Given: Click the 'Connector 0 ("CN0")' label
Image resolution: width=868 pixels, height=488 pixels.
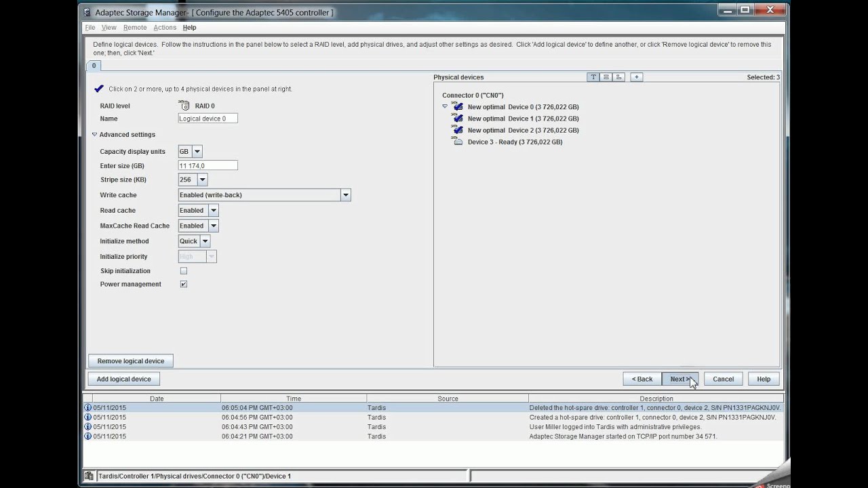Looking at the screenshot, I should tap(473, 95).
